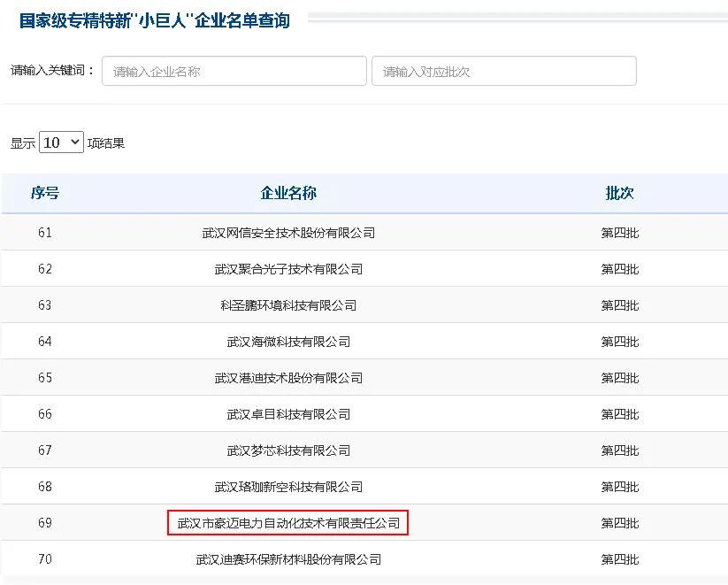
Task: Select company 武汉梦芯科技有限公司
Action: point(288,450)
